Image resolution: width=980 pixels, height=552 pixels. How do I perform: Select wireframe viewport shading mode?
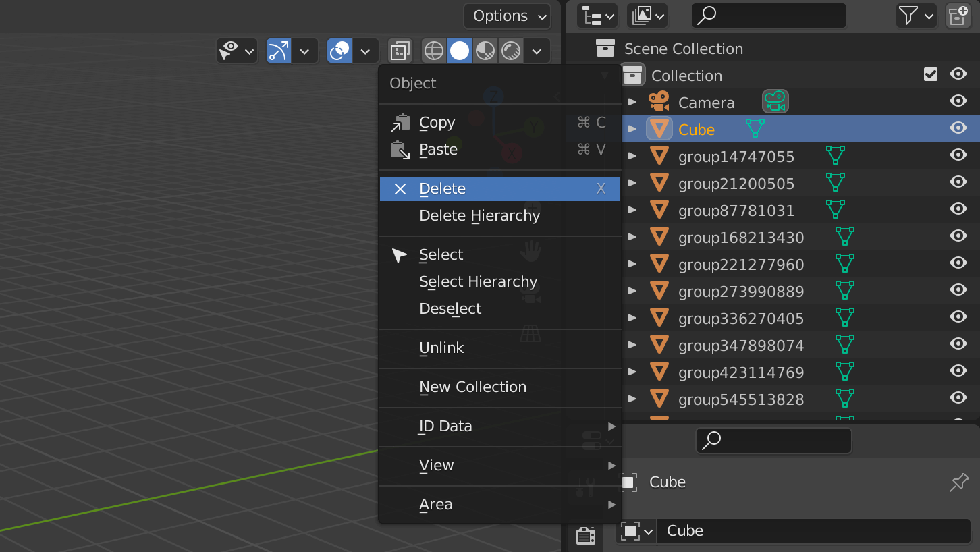(x=434, y=51)
